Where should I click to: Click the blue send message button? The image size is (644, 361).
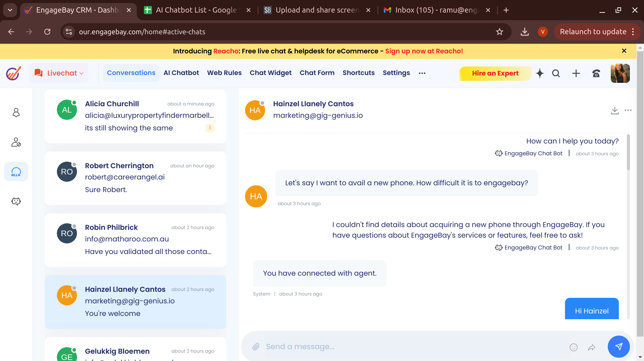point(619,347)
